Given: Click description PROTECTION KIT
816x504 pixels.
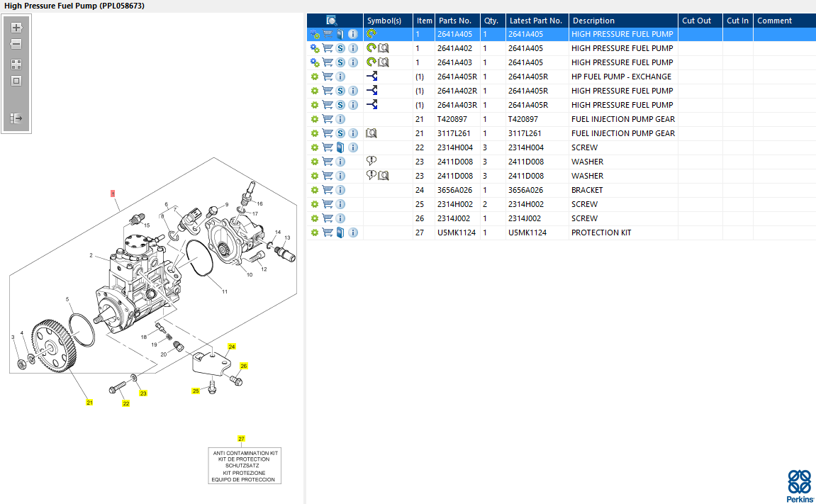Looking at the screenshot, I should pyautogui.click(x=601, y=233).
